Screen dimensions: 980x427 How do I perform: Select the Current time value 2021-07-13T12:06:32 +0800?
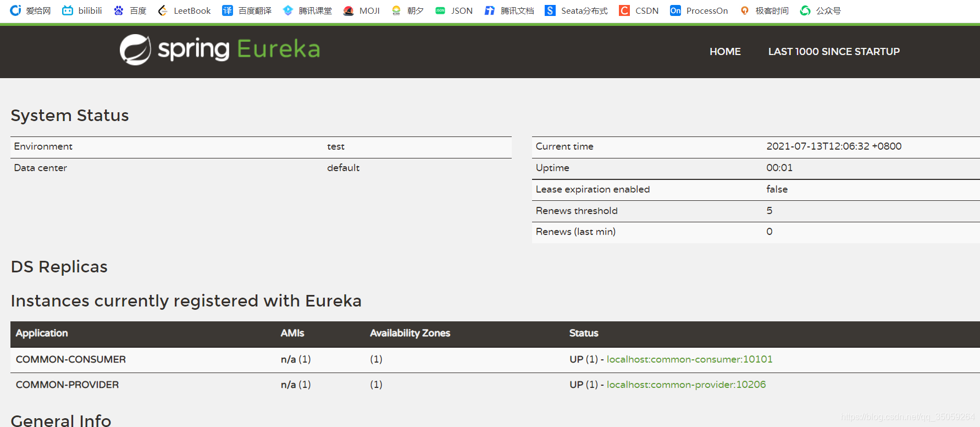[834, 146]
